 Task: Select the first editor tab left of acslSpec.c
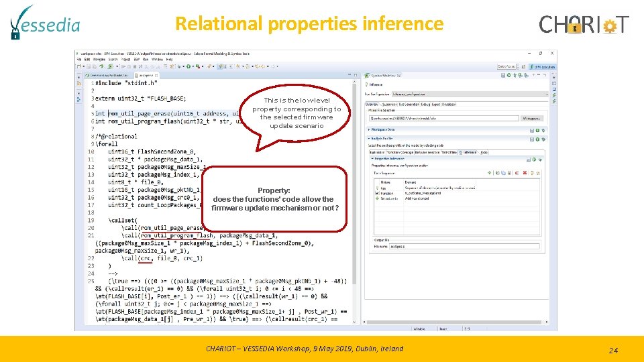(107, 76)
